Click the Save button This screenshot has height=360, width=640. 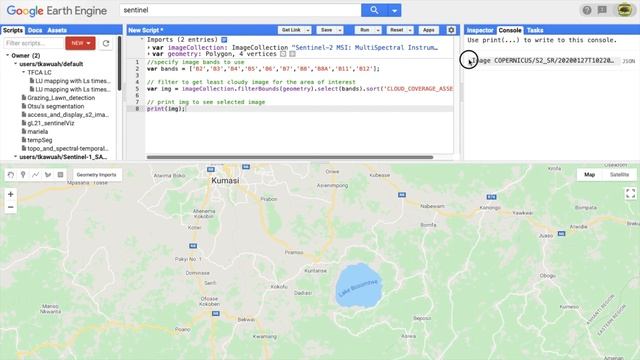point(326,30)
